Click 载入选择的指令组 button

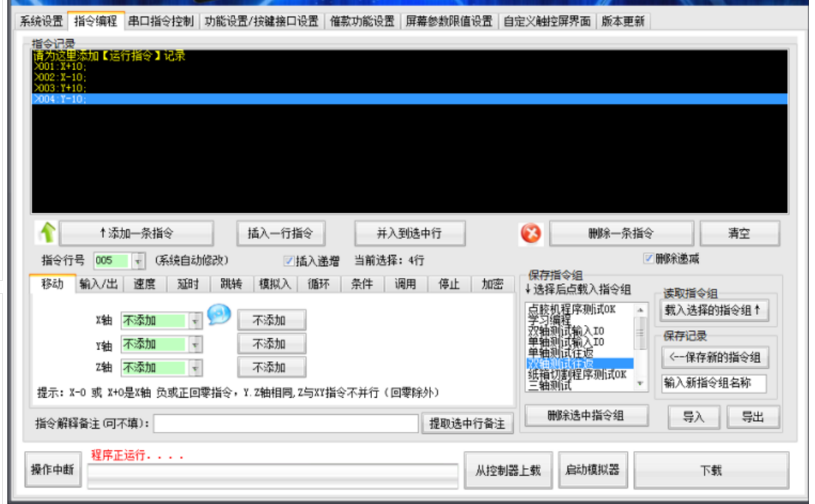click(x=714, y=311)
